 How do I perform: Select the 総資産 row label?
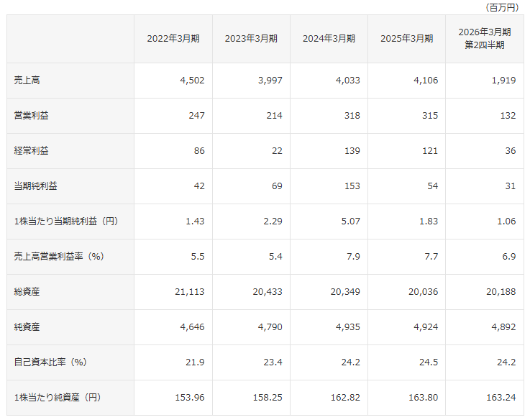[27, 292]
